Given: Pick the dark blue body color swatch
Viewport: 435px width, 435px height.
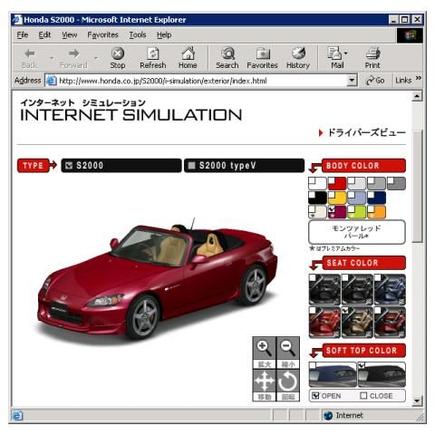Looking at the screenshot, I should (377, 198).
